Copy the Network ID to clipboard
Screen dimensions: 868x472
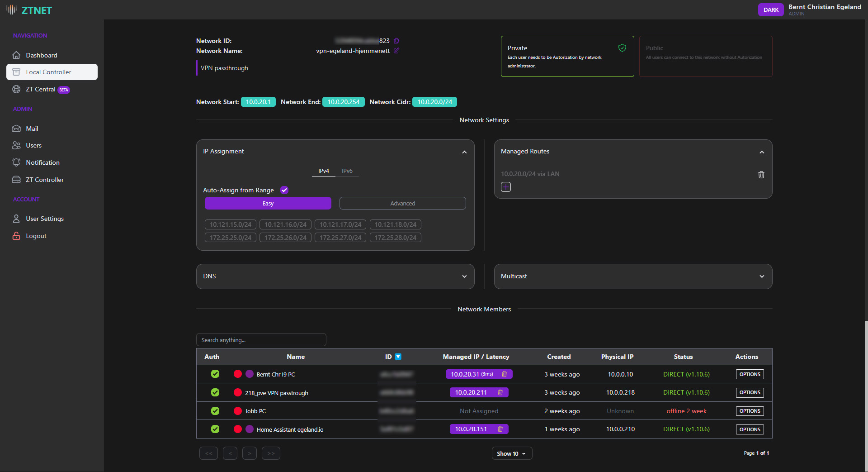(396, 41)
